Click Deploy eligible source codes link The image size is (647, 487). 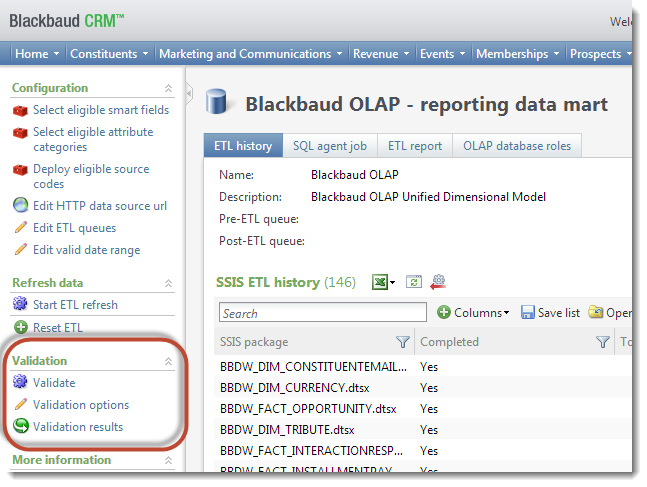91,176
